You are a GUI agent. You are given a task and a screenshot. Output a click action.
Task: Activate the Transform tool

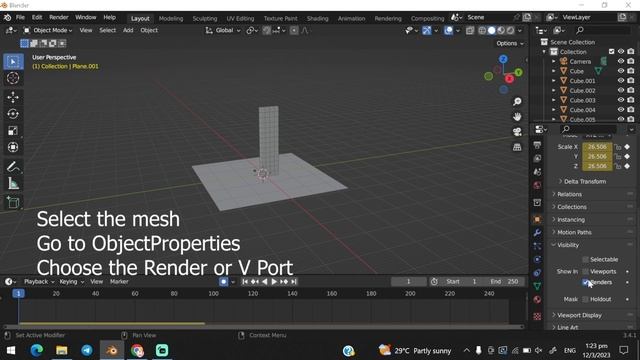tap(13, 147)
